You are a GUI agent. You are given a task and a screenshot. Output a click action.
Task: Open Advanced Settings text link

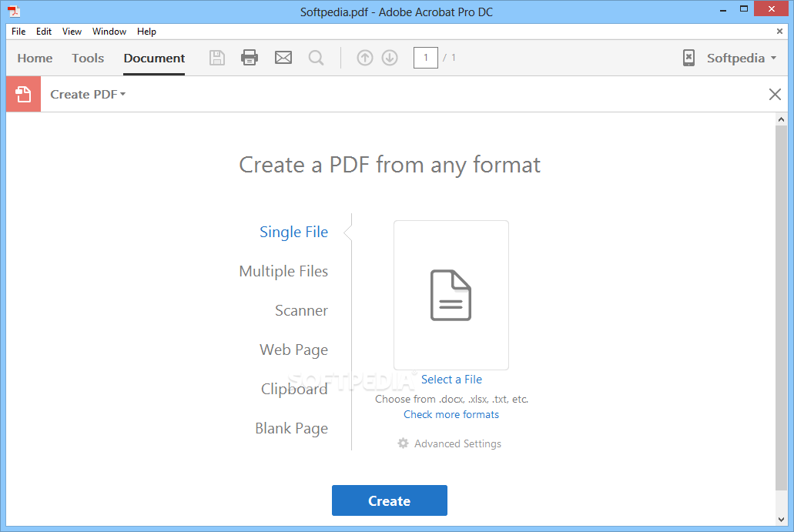pos(457,443)
